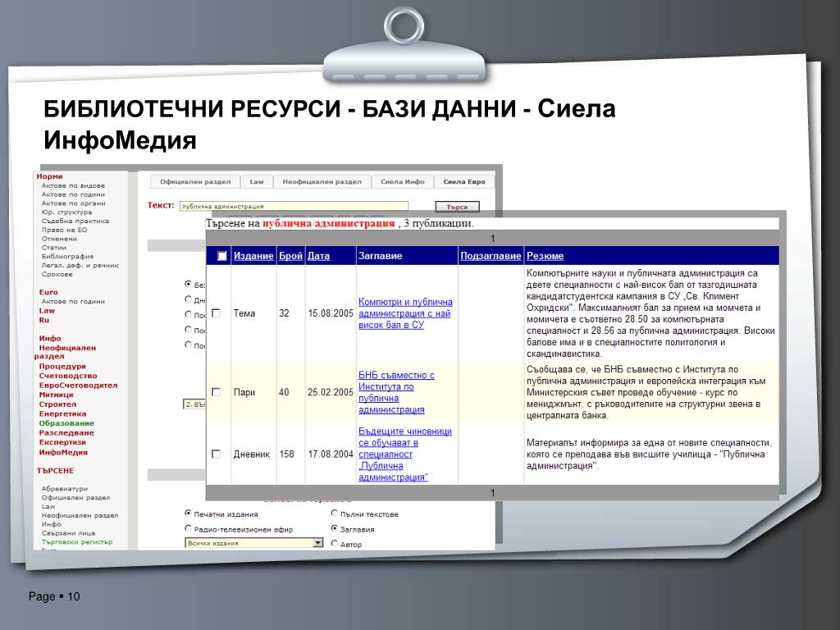Viewport: 840px width, 630px height.
Task: Open Строител in sidebar
Action: [58, 404]
